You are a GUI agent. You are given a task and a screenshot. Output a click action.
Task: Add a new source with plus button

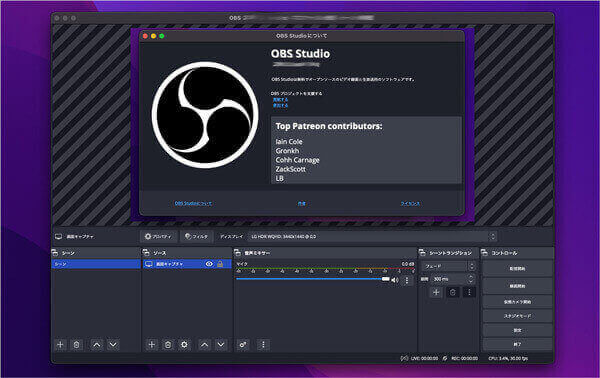point(152,345)
